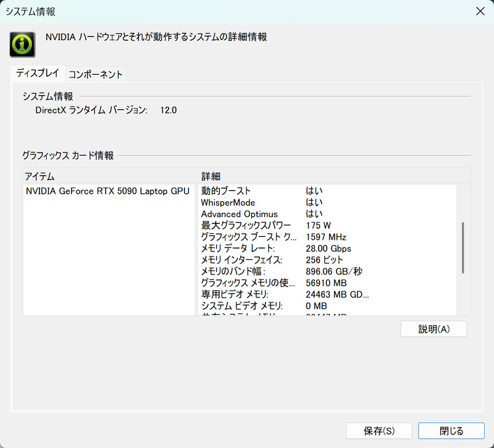Click the 保存(S) button
This screenshot has height=448, width=494.
[379, 431]
